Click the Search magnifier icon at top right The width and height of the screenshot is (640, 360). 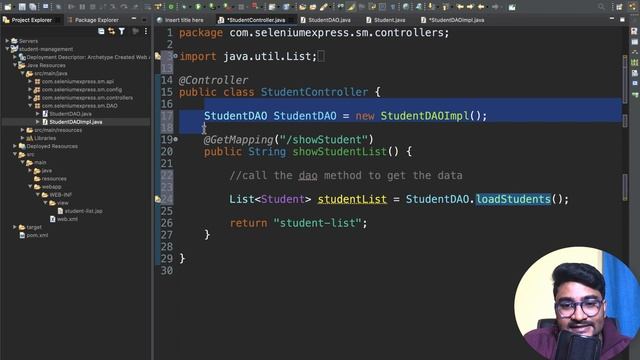pyautogui.click(x=602, y=7)
